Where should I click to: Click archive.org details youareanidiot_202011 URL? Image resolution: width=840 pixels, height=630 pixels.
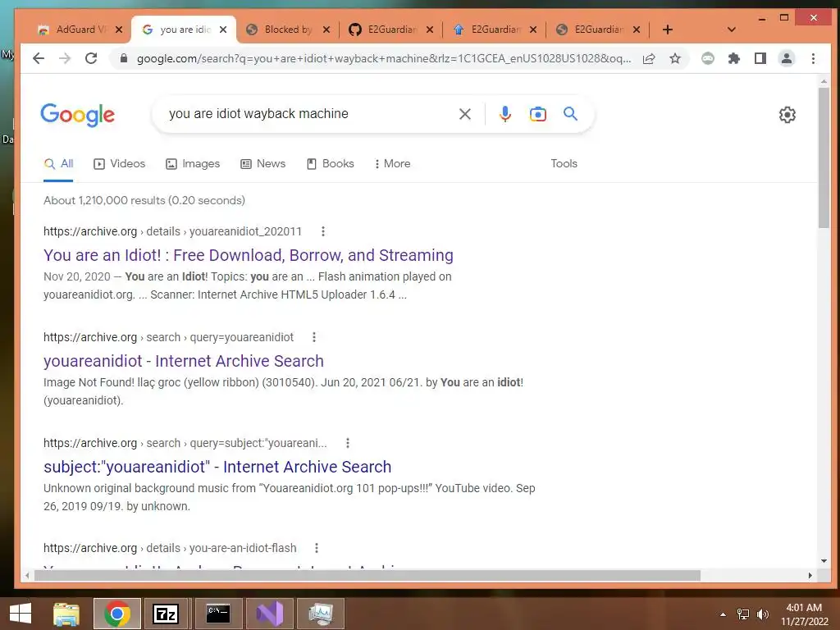point(172,231)
